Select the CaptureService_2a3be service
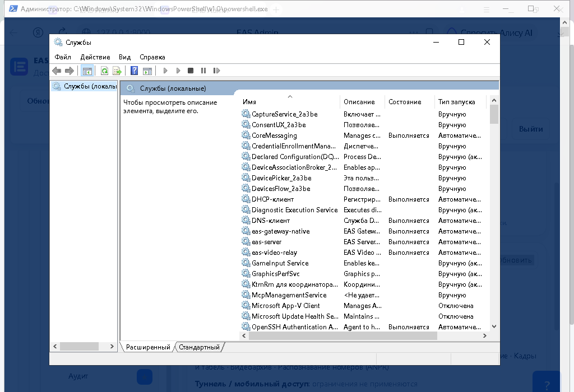 (284, 114)
